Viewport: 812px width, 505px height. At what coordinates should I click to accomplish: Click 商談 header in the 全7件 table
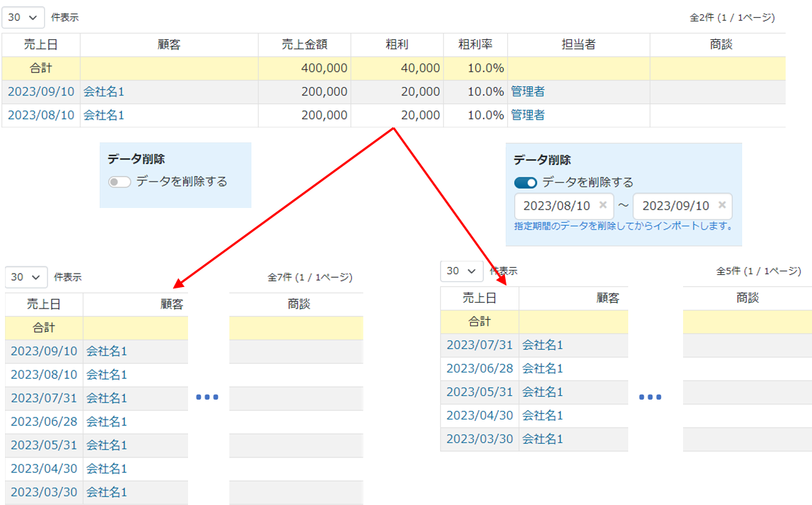299,304
